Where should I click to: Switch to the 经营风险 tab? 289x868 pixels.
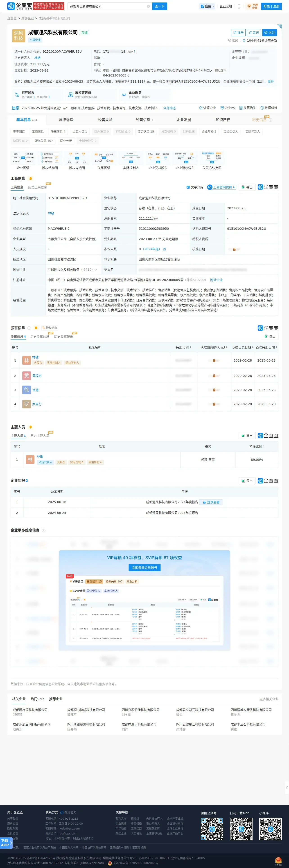105,120
